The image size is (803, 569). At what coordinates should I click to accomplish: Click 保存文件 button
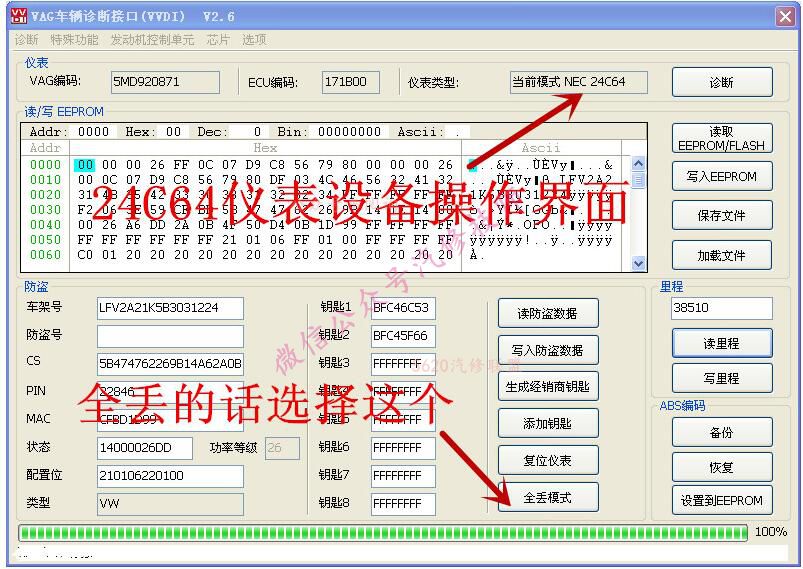point(722,215)
